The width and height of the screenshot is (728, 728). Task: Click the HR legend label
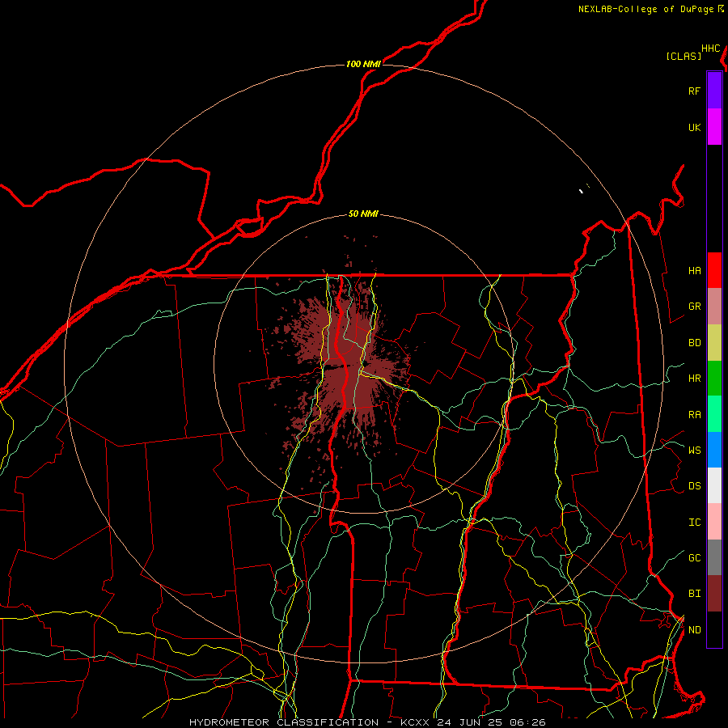[694, 379]
